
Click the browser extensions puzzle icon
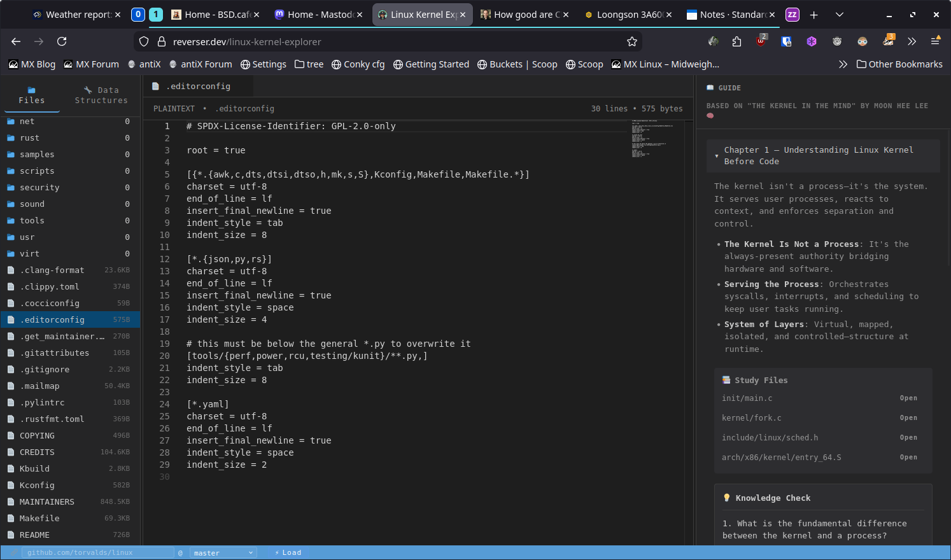[736, 41]
